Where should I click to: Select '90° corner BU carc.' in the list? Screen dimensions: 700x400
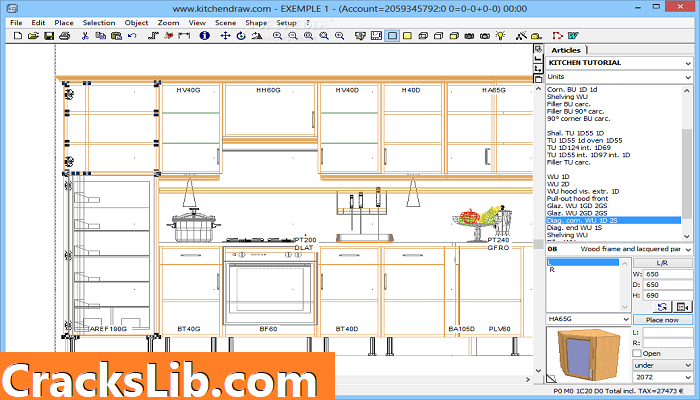tap(578, 119)
